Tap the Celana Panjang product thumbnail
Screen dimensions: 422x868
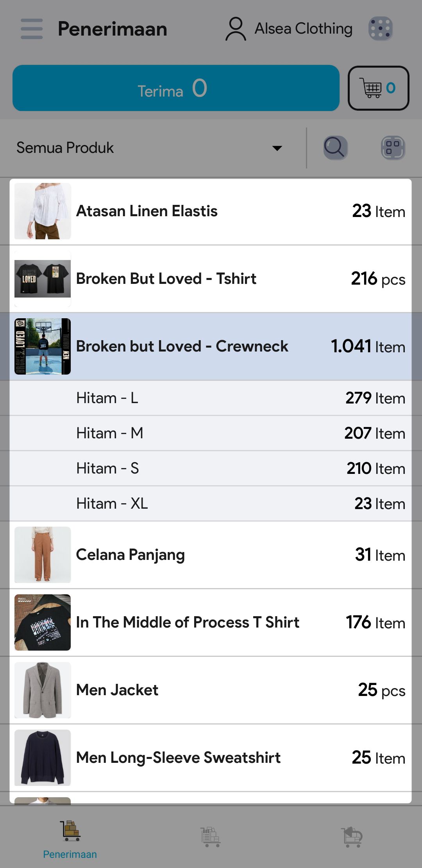[43, 555]
